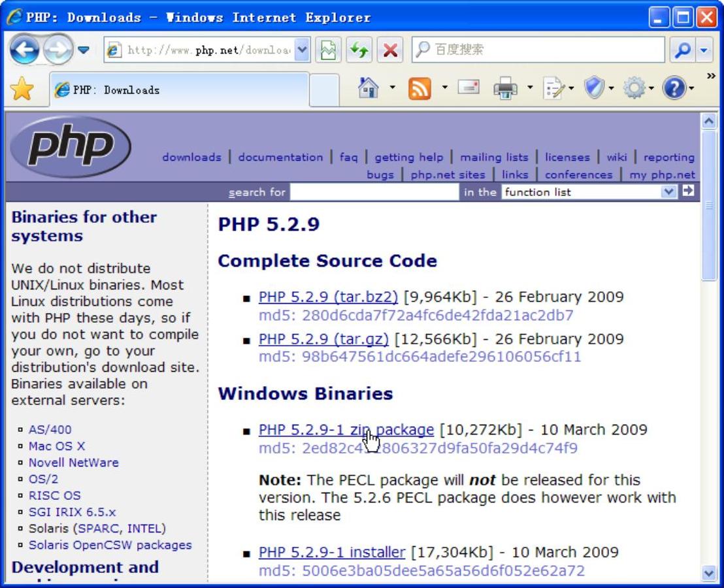The width and height of the screenshot is (724, 588).
Task: Click the Internet Explorer title bar icon
Action: click(x=14, y=17)
